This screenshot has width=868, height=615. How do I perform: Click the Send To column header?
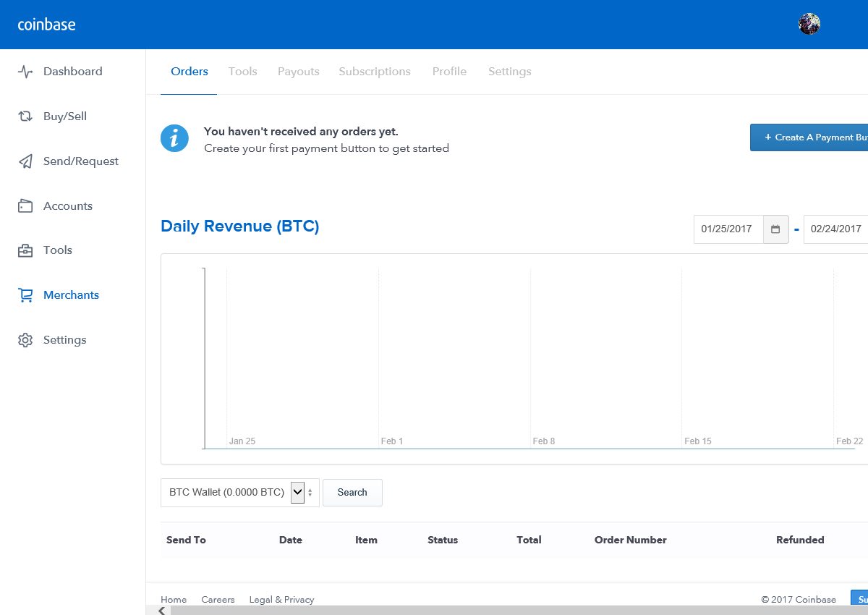(x=186, y=540)
